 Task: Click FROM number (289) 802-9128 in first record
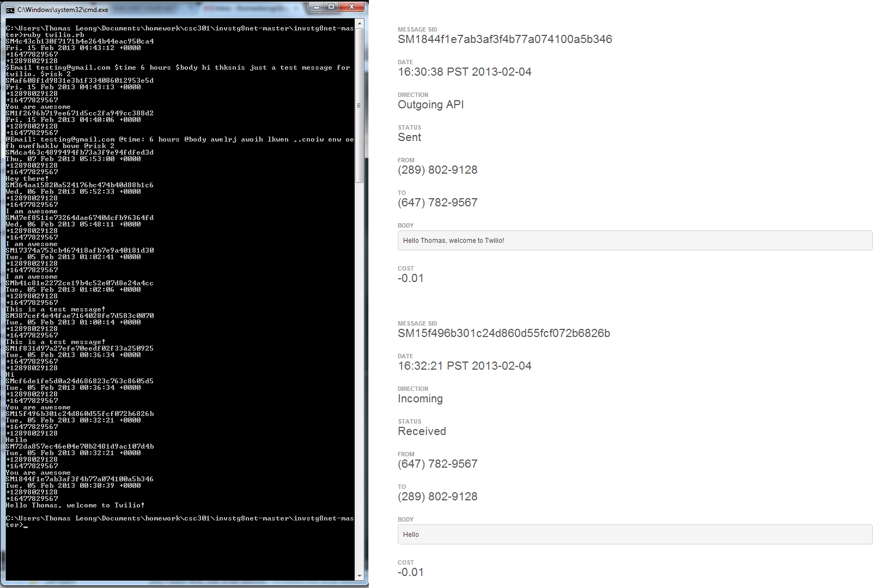pos(437,170)
